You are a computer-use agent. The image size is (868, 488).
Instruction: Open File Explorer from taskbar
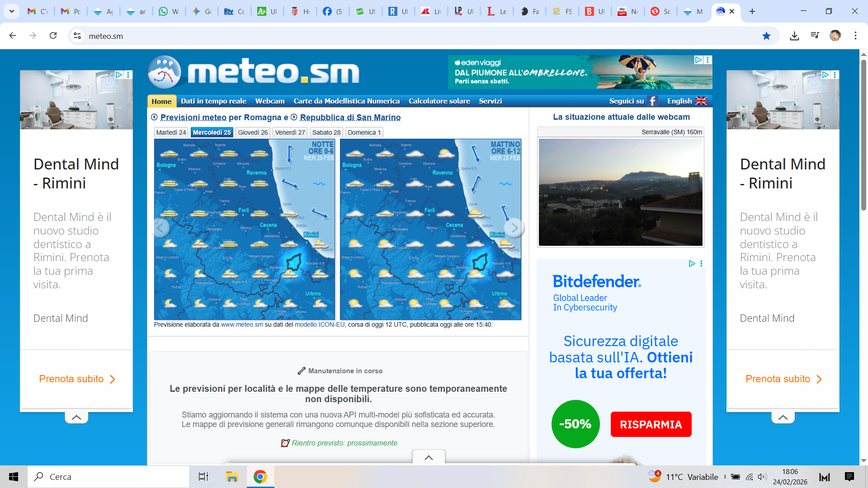pos(232,477)
